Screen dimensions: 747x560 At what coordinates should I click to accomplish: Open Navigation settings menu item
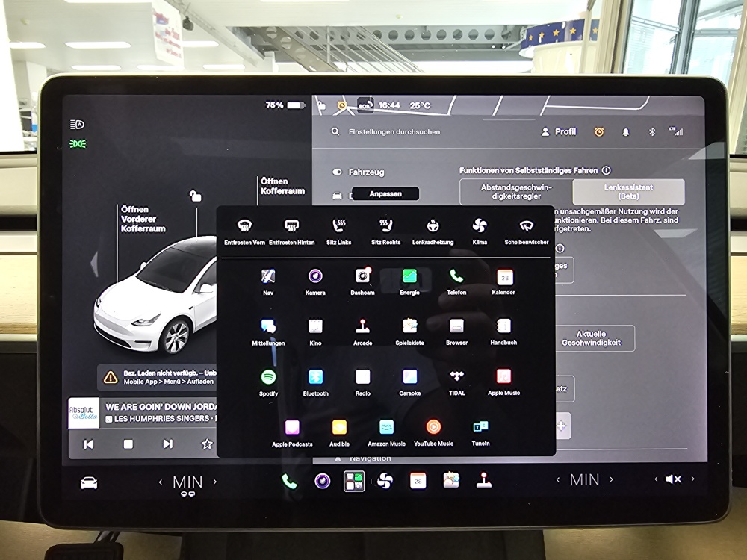click(363, 458)
